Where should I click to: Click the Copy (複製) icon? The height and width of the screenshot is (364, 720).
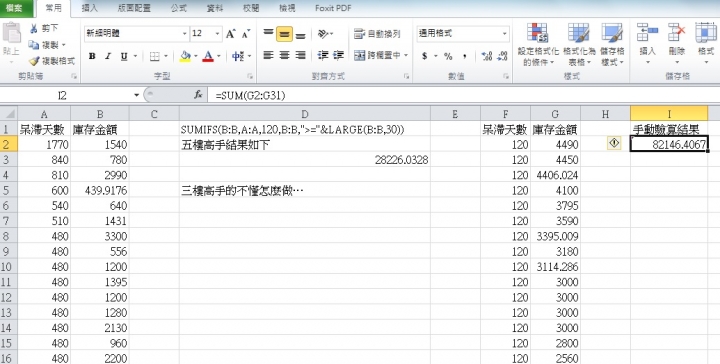(34, 45)
